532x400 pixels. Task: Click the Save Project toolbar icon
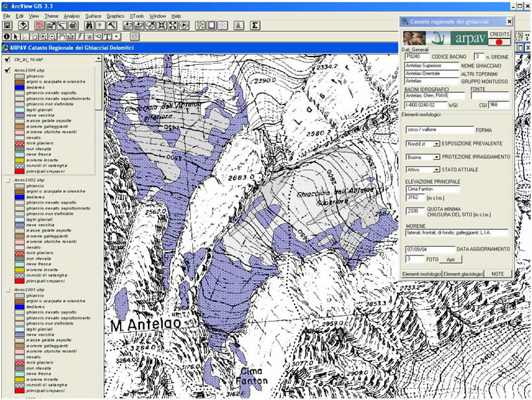(8, 25)
